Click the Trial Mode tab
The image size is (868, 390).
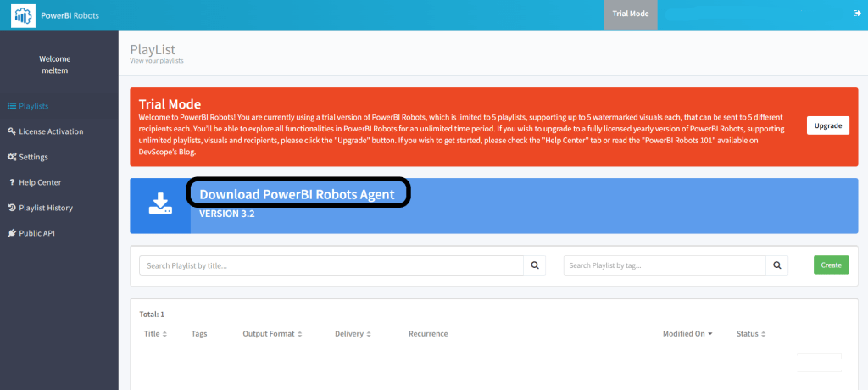630,14
